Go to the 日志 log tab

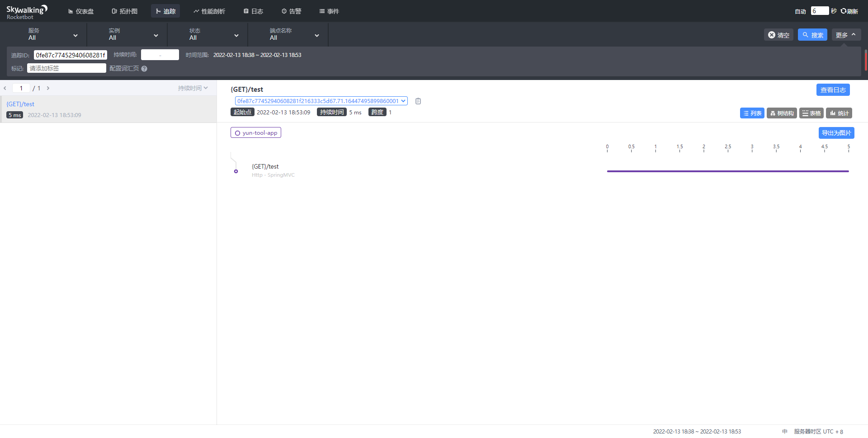[253, 11]
